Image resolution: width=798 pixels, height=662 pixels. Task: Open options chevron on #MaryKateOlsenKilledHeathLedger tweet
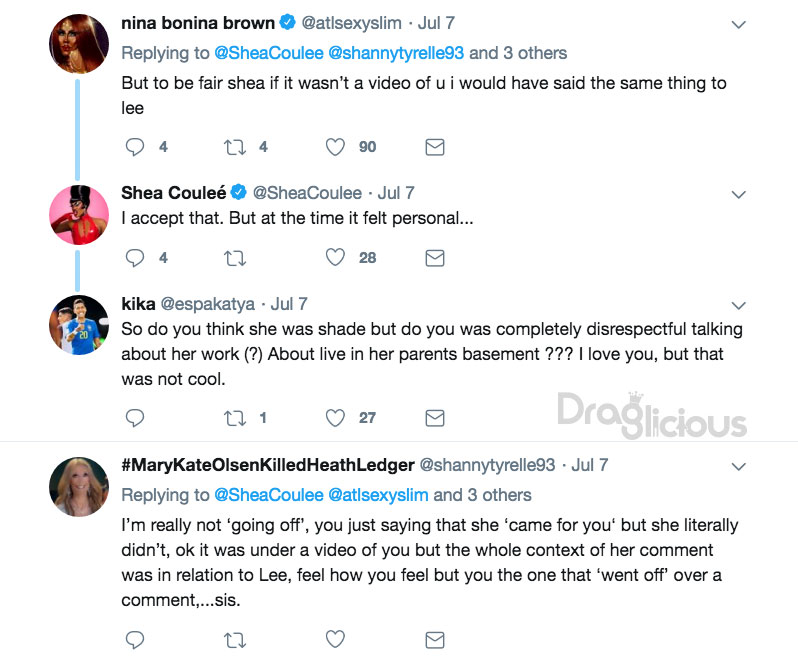point(738,466)
